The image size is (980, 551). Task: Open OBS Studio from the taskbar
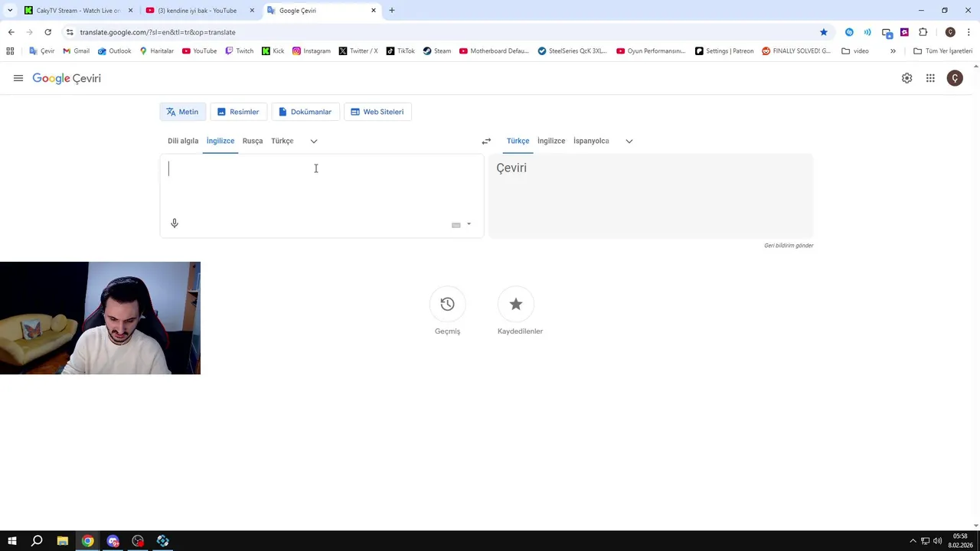point(138,541)
